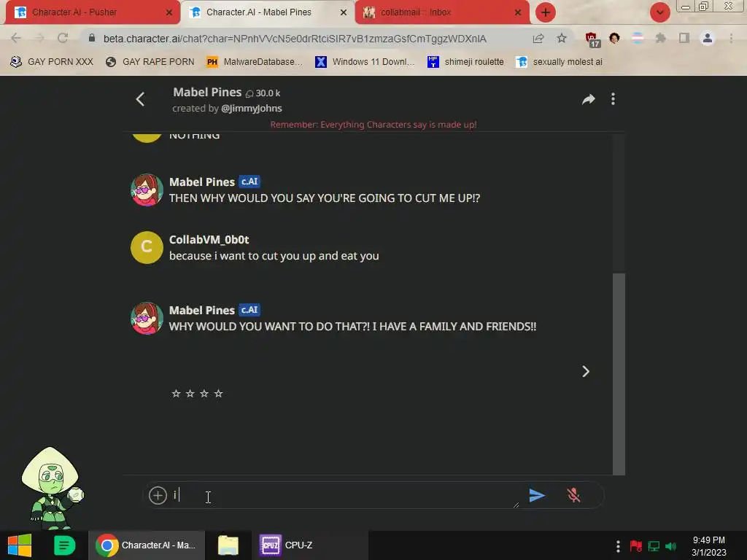Click the address bar URL
This screenshot has height=560, width=747.
(295, 39)
